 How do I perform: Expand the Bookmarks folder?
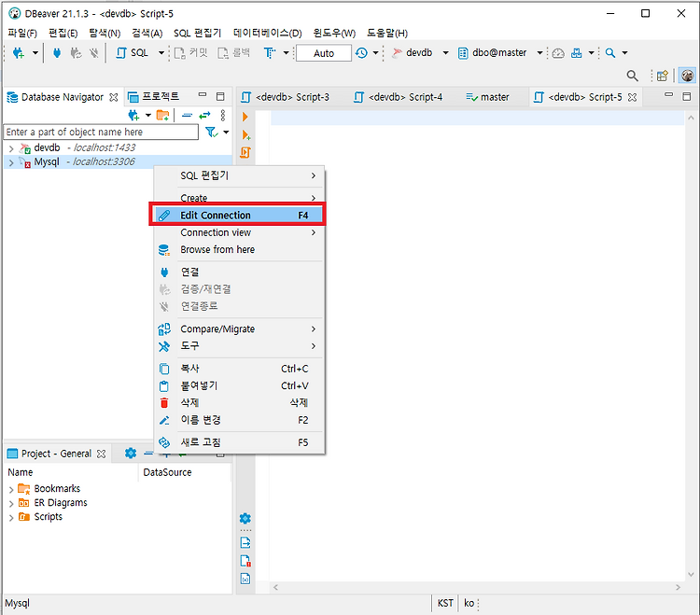pos(11,490)
